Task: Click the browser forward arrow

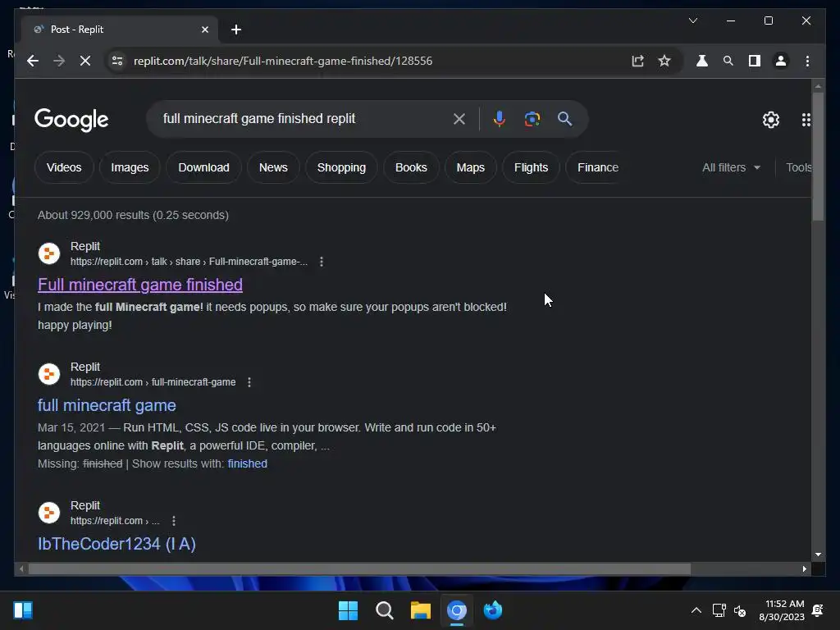Action: (x=59, y=61)
